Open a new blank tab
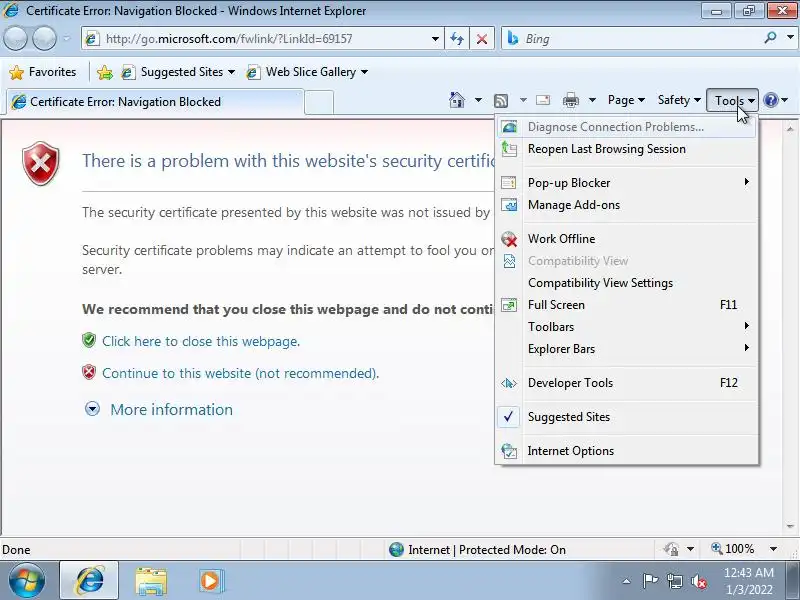 click(x=319, y=102)
